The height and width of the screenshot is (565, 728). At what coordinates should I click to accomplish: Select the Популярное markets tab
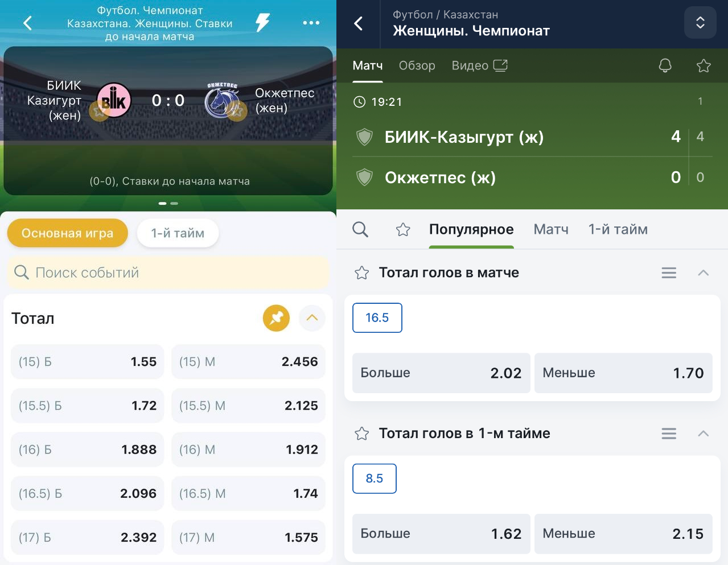[471, 229]
